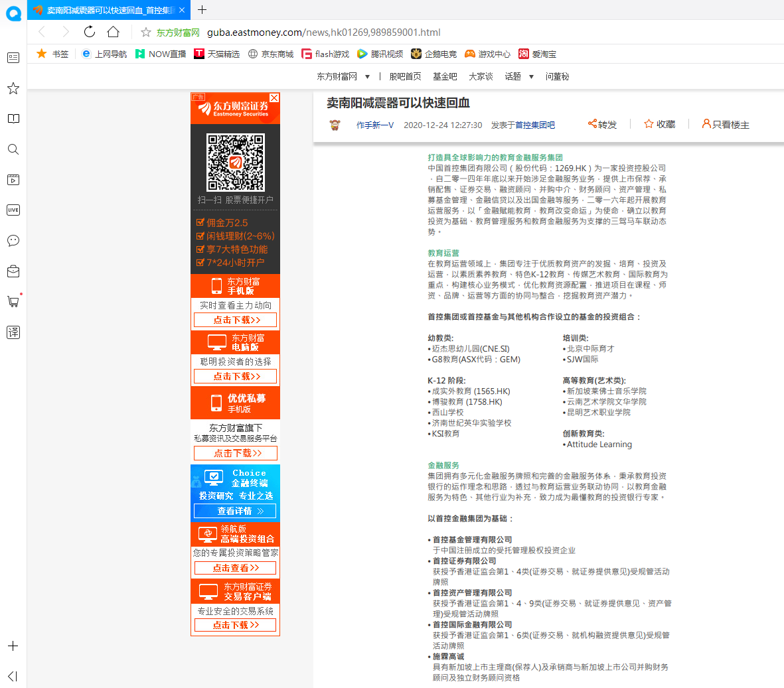784x688 pixels.
Task: Open the 腾讯视频 bookmark
Action: 380,54
